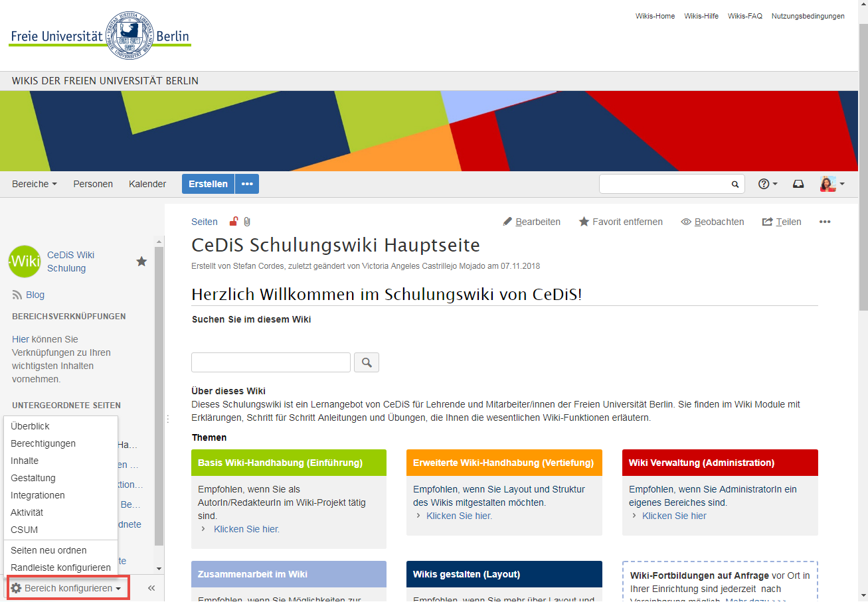Toggle the space favorite star in sidebar

[141, 262]
